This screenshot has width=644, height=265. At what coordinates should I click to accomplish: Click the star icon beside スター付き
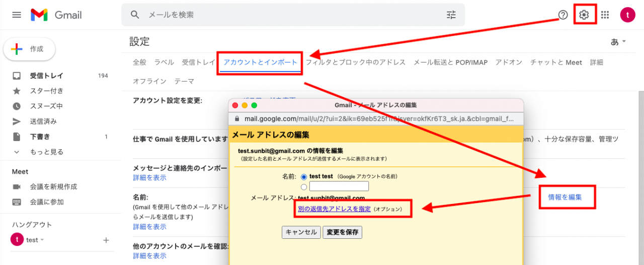[x=17, y=91]
